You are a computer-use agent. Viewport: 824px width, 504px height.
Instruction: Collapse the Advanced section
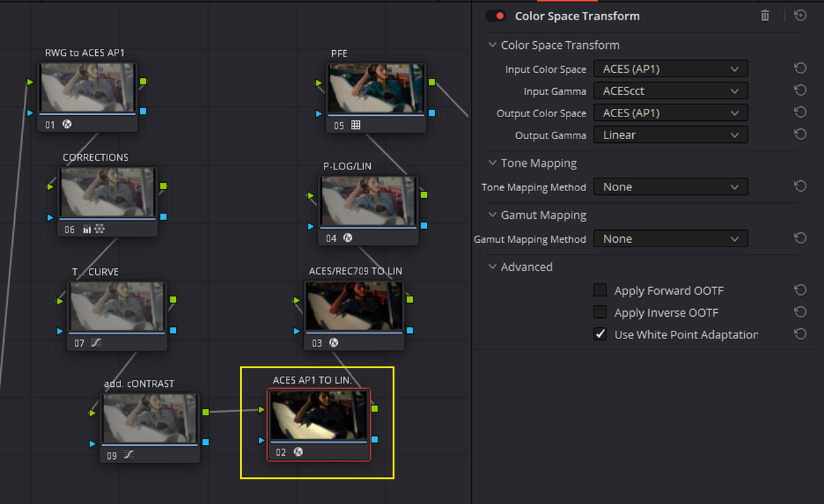point(492,266)
